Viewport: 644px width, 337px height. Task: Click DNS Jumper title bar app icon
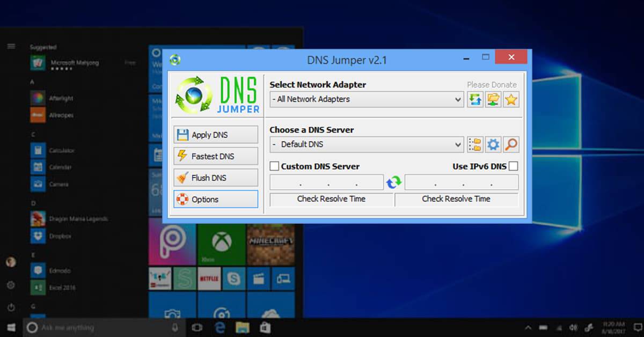(x=175, y=60)
